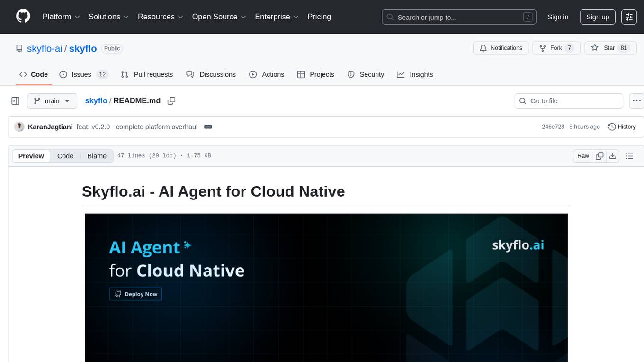The width and height of the screenshot is (644, 362).
Task: Open commit 246e728
Action: click(x=553, y=127)
